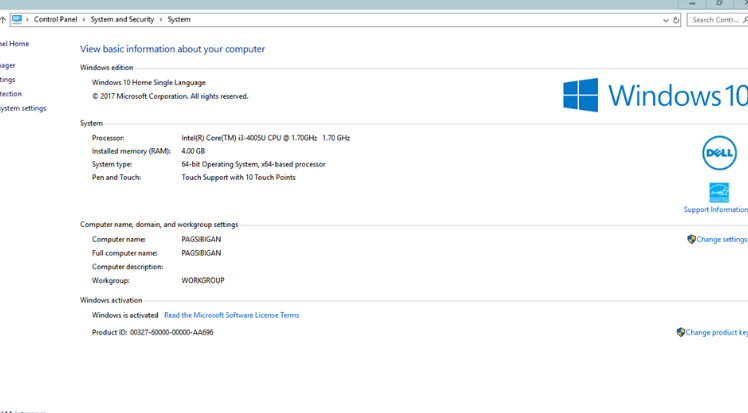Expand chevron before Control Panel breadcrumb
Image resolution: width=748 pixels, height=413 pixels.
27,20
